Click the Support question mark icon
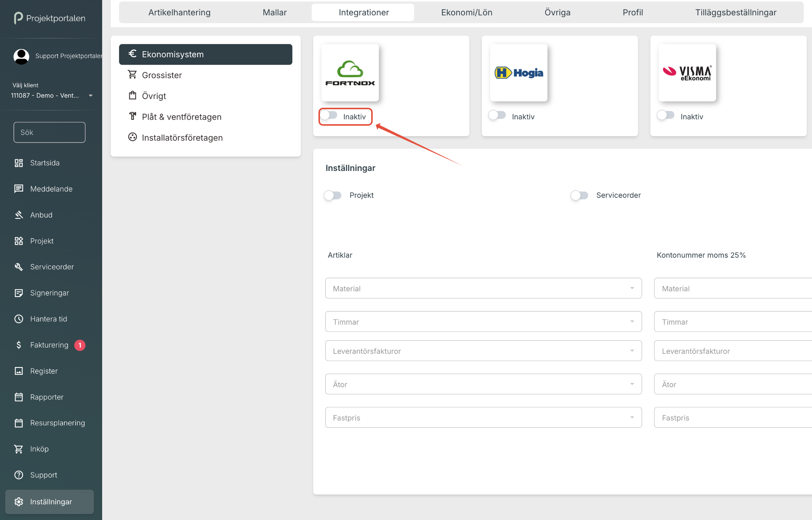 coord(19,475)
